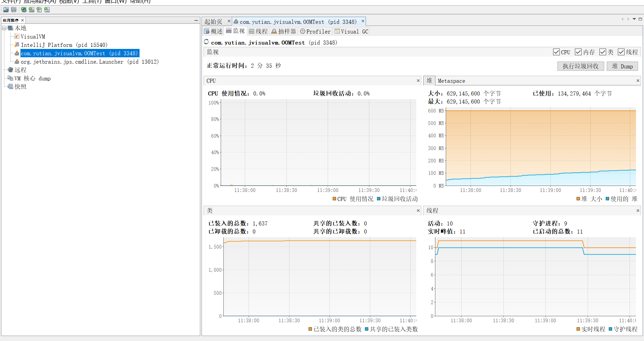Click the Add Remote Host toolbar icon

[24, 10]
